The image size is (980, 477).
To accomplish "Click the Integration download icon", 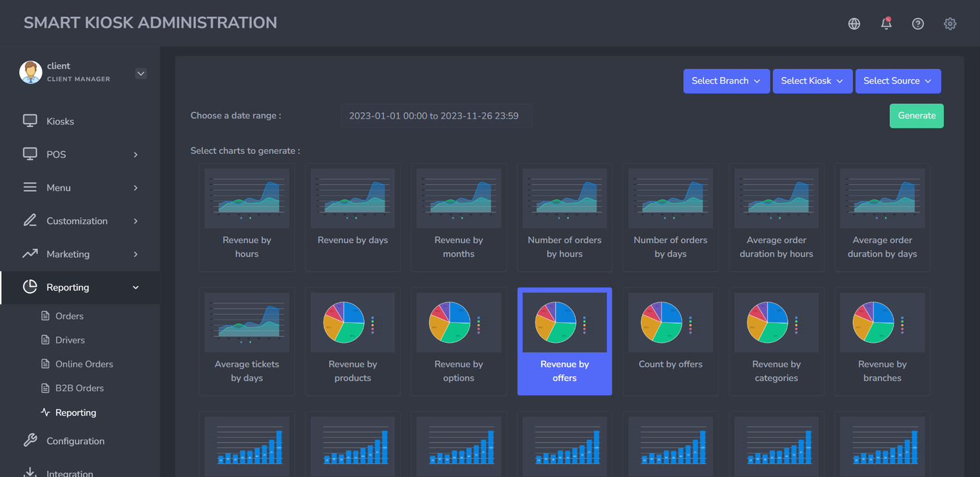I will pos(30,472).
